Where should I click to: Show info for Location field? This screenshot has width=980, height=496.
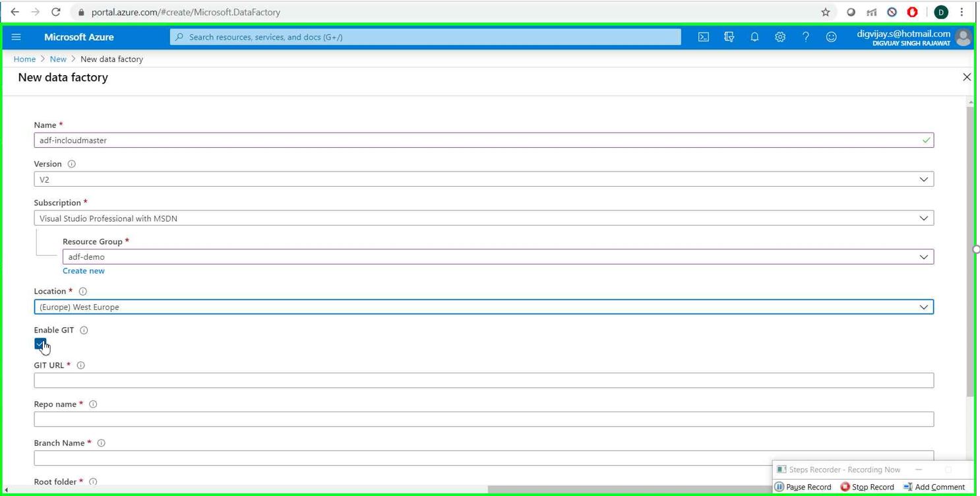[82, 291]
